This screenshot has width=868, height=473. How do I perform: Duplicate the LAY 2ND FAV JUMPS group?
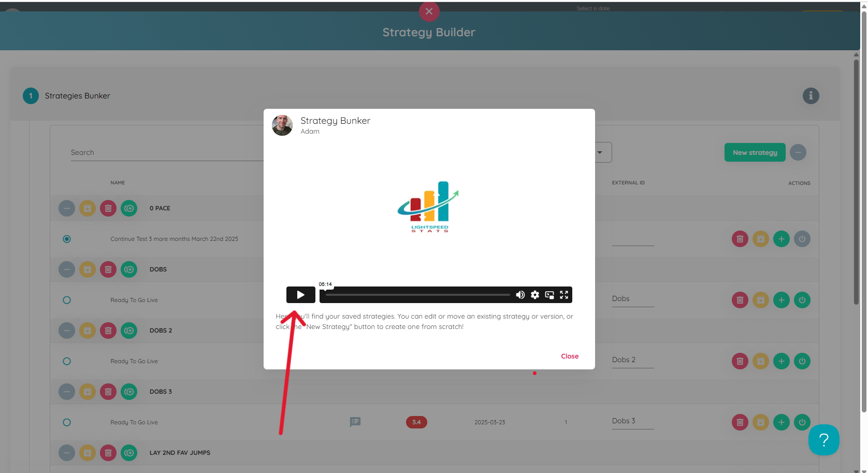coord(128,453)
